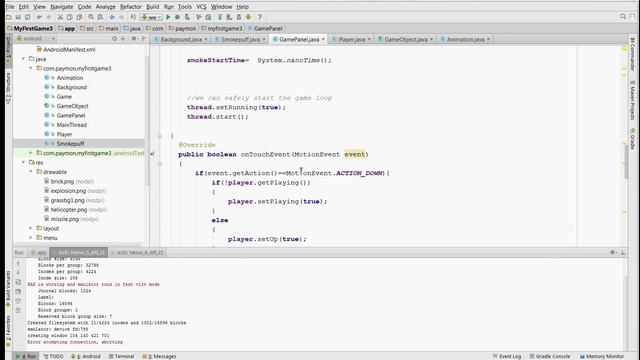Viewport: 640px width, 360px height.
Task: Switch to the Smokepuff.java editor tab
Action: pos(240,39)
